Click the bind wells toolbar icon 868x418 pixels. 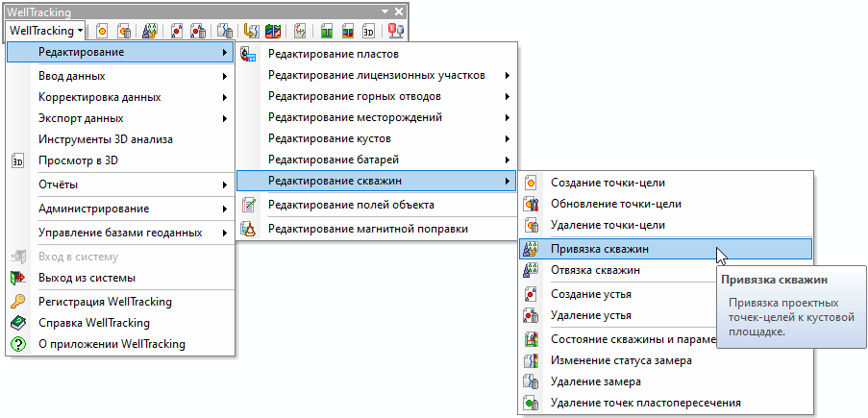click(x=149, y=31)
